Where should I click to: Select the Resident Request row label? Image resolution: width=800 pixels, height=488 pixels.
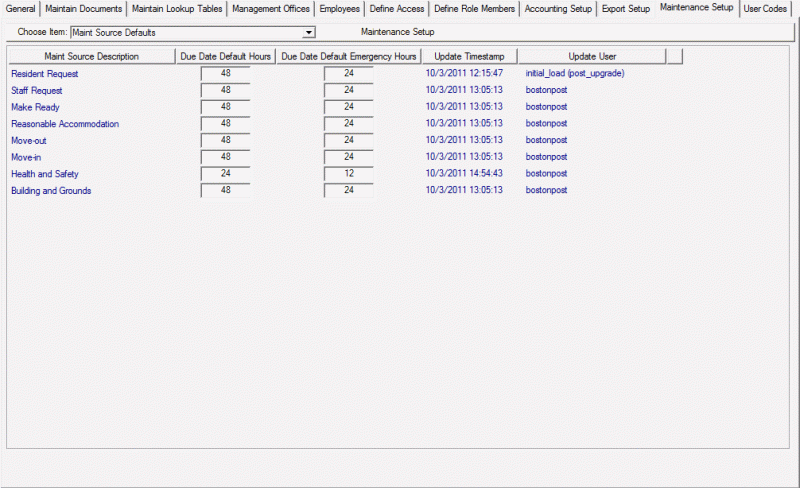45,74
